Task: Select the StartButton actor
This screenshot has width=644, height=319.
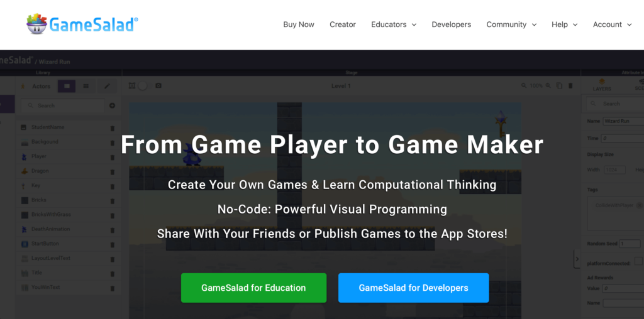Action: [68, 244]
